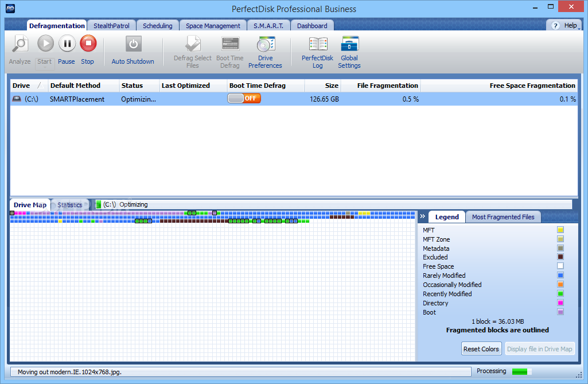Click the MFT yellow color swatch
Screen dimensions: 588x384
coord(560,230)
